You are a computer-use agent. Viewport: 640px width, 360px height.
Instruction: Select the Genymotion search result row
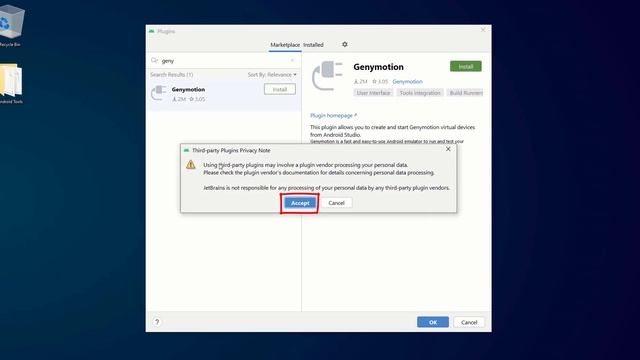(224, 95)
